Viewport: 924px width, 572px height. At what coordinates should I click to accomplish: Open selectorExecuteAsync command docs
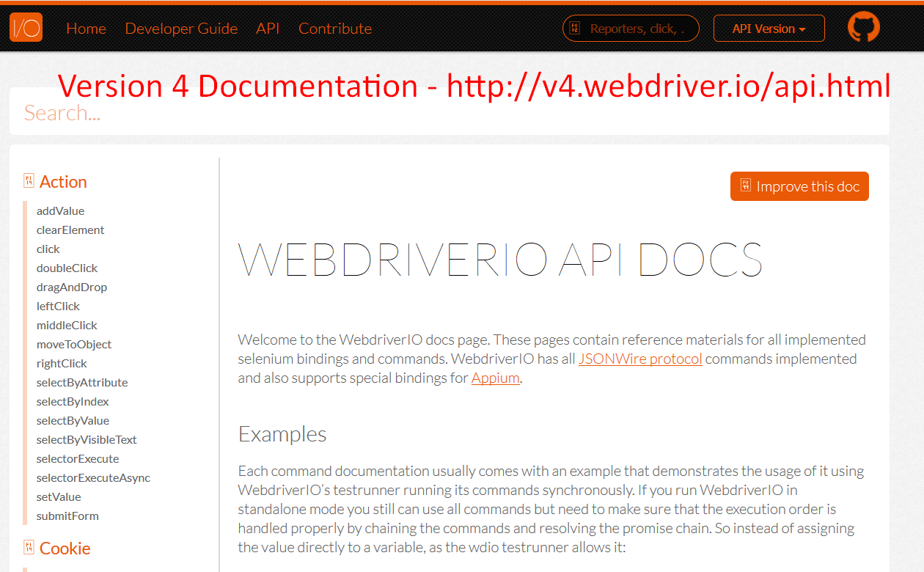coord(93,478)
